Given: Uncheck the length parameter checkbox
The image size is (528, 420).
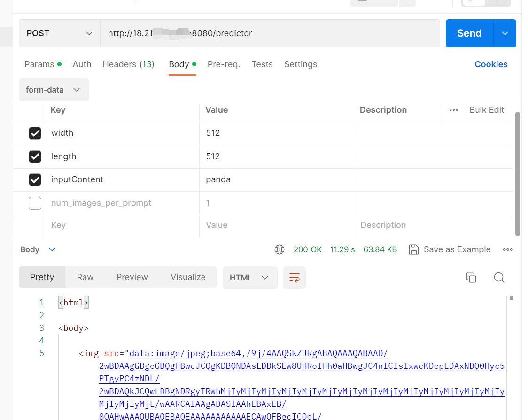Looking at the screenshot, I should [35, 156].
